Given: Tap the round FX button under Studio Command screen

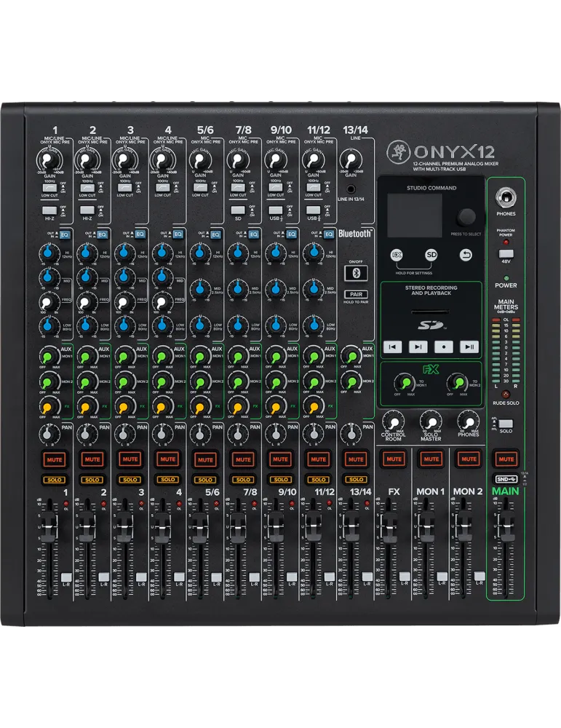Looking at the screenshot, I should pos(397,255).
